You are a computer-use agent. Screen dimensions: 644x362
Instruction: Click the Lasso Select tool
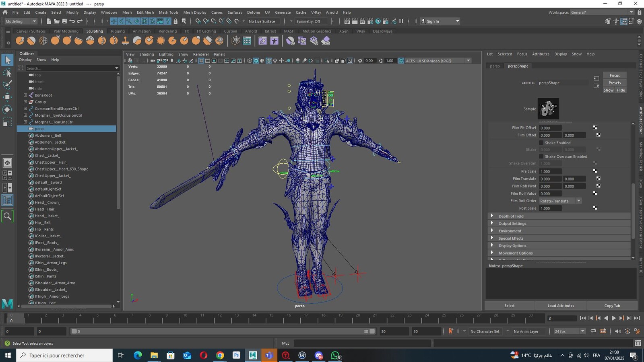[7, 72]
